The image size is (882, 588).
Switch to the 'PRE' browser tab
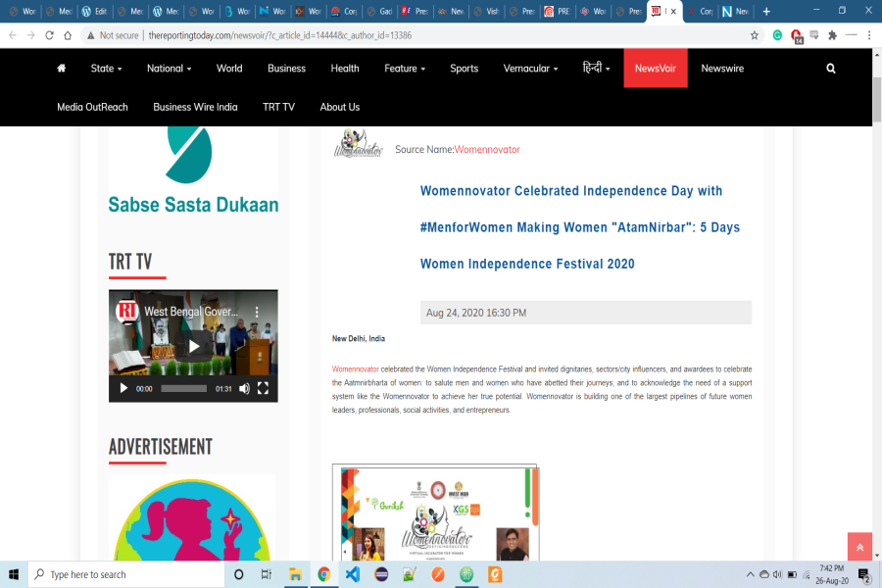557,11
